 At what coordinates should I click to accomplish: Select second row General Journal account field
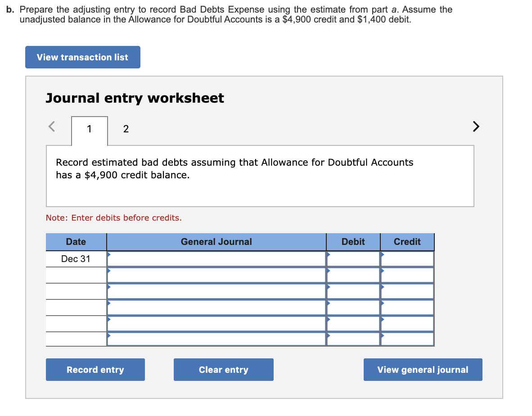coord(216,275)
